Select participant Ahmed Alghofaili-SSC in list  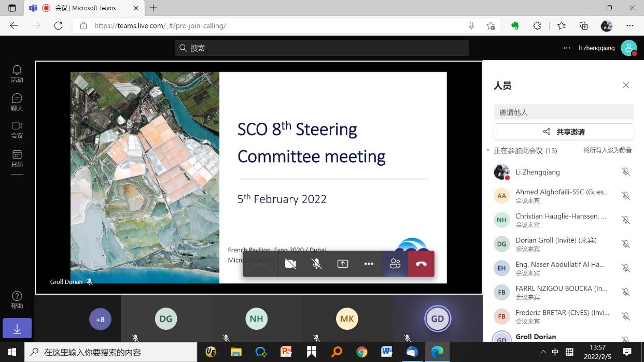[x=564, y=196]
